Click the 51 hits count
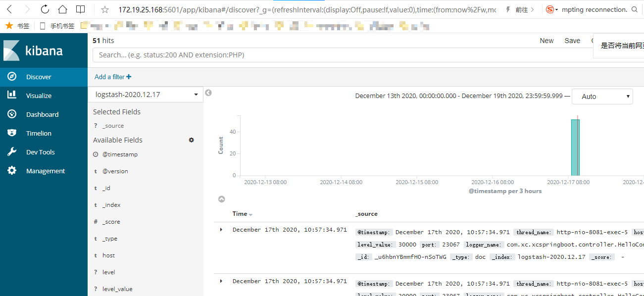 [x=103, y=41]
